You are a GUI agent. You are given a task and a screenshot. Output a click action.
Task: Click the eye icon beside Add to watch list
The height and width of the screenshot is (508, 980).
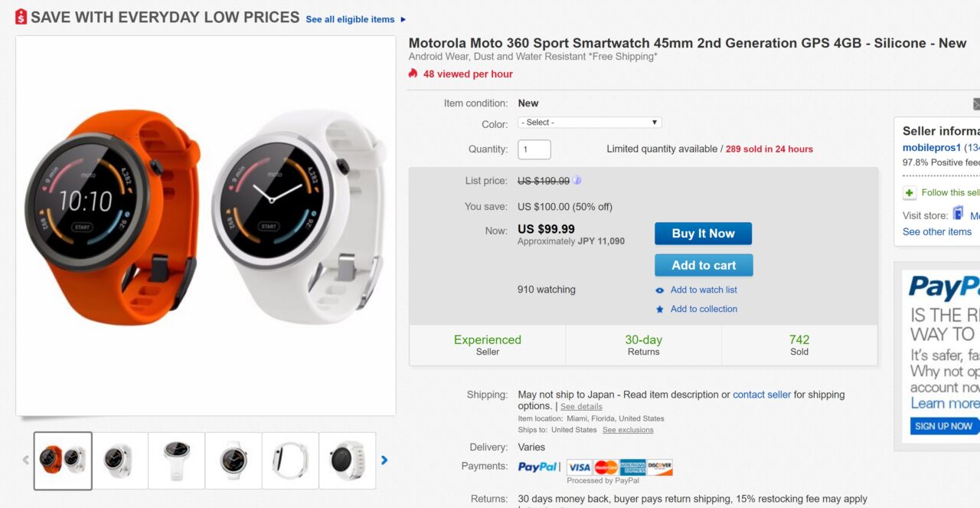tap(660, 290)
